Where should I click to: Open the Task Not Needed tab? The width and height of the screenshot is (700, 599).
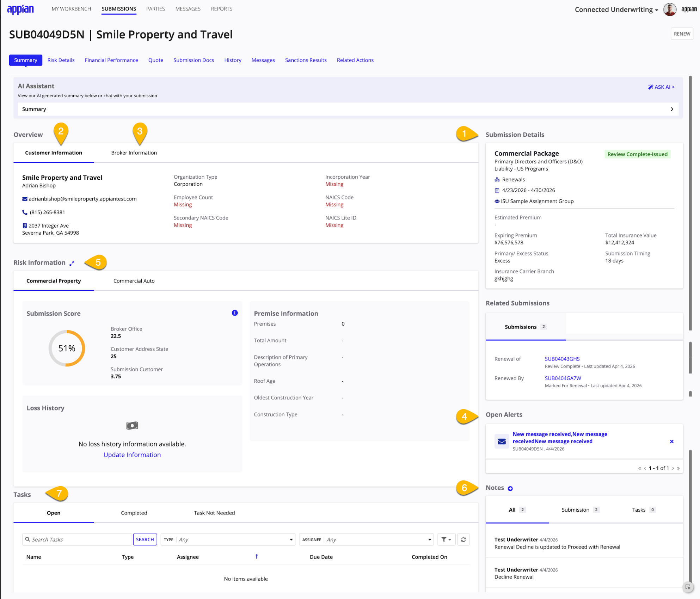pos(214,513)
